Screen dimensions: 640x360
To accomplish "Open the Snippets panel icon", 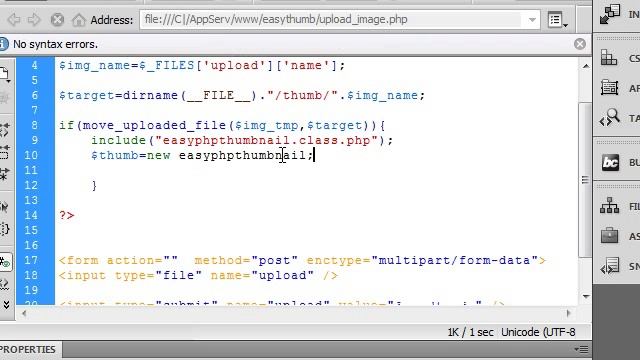I will point(609,266).
